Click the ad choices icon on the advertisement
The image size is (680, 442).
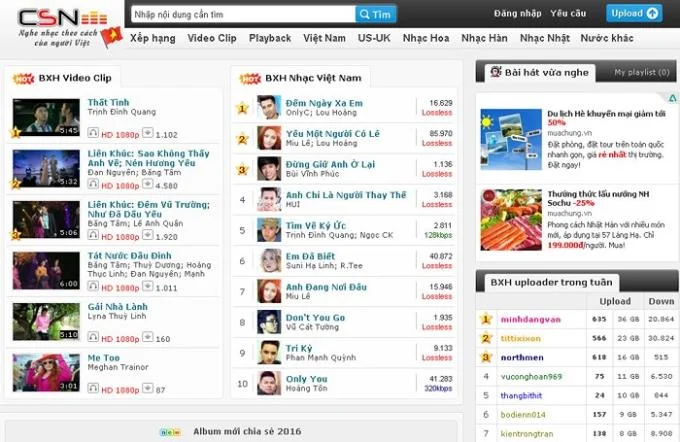(672, 98)
